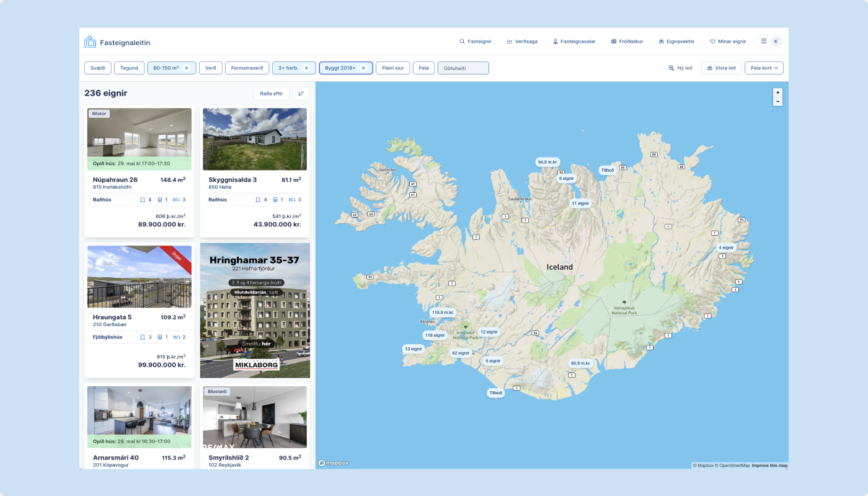Click the Fasteignaleitin house logo

[90, 42]
